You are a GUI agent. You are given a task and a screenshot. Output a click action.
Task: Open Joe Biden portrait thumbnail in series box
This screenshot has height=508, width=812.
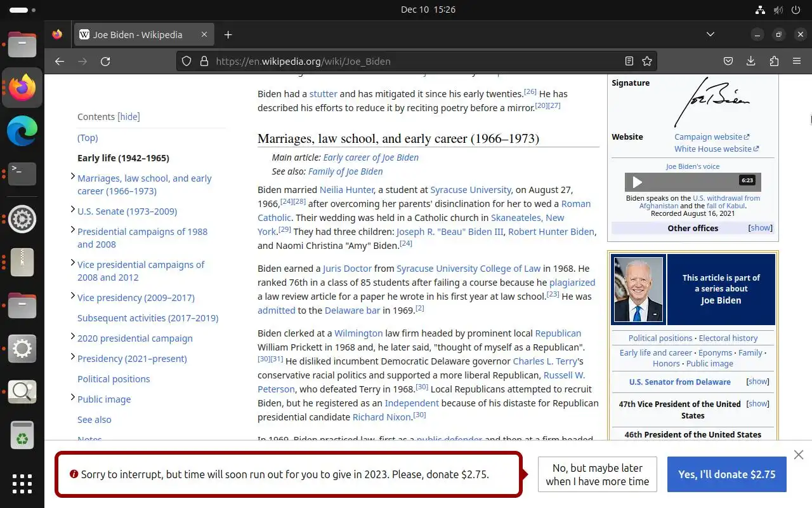pos(639,289)
